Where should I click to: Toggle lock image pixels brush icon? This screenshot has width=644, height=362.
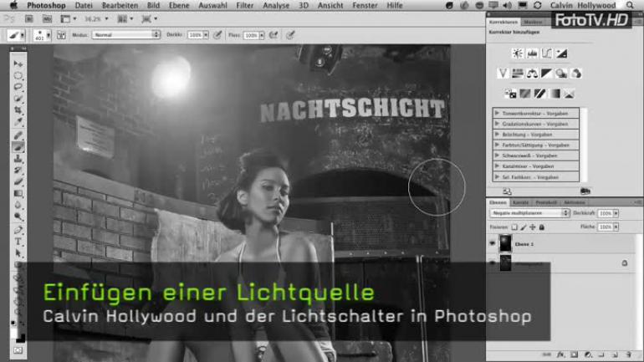click(524, 227)
